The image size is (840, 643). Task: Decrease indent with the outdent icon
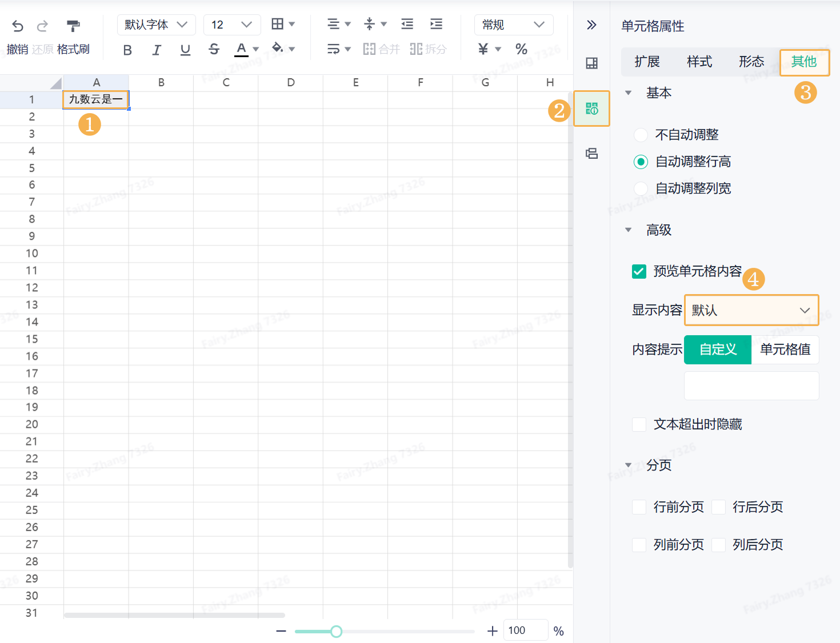pos(407,24)
